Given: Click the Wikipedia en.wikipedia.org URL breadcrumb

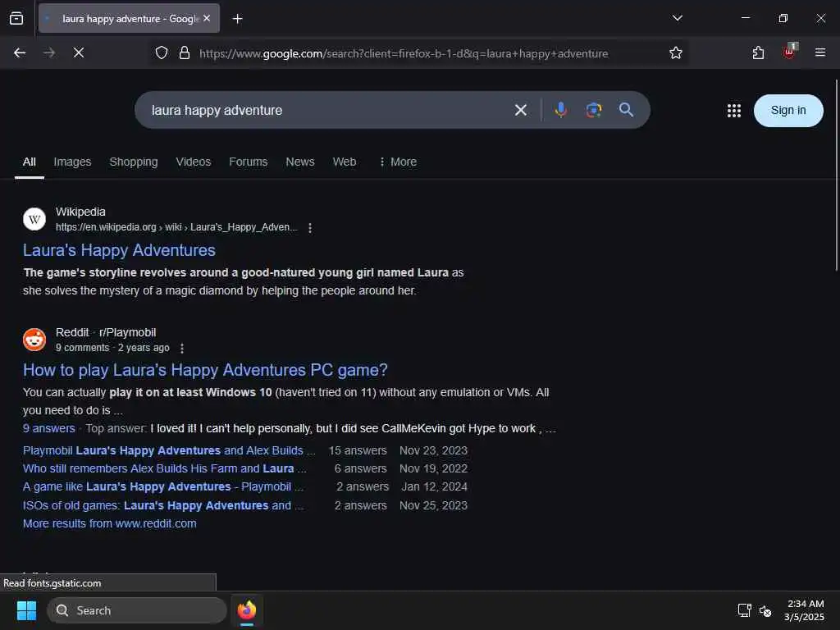Looking at the screenshot, I should point(176,227).
